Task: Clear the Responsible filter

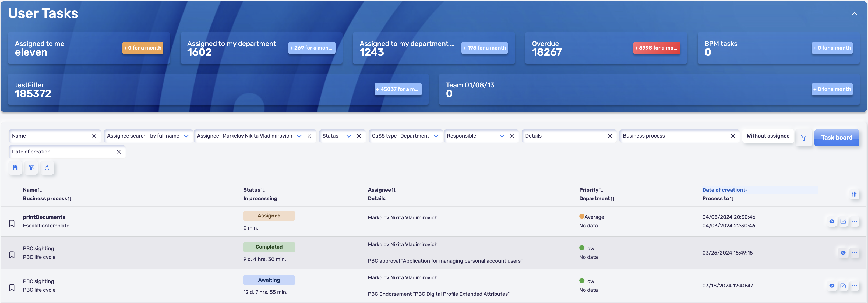Action: coord(512,136)
